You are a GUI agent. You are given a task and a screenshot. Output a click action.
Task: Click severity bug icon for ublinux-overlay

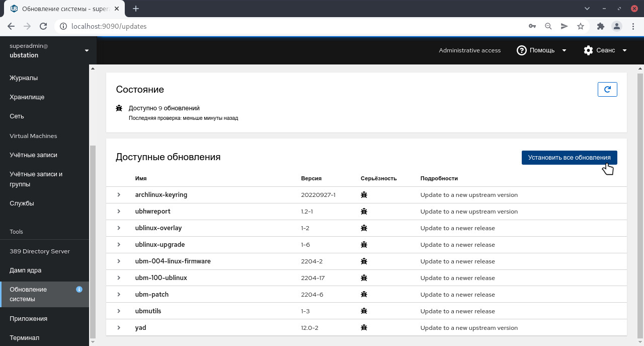click(364, 228)
